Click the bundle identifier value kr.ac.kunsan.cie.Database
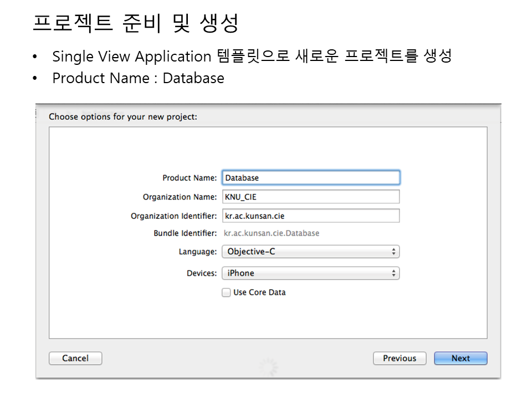 pyautogui.click(x=271, y=233)
